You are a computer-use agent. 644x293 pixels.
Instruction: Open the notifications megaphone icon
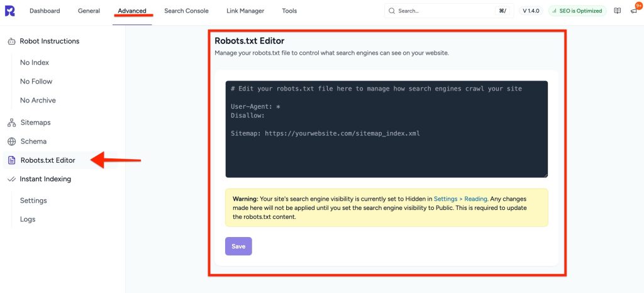click(633, 11)
